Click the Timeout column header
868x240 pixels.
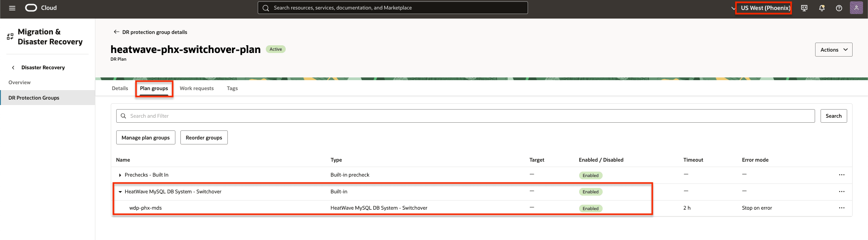pos(693,160)
